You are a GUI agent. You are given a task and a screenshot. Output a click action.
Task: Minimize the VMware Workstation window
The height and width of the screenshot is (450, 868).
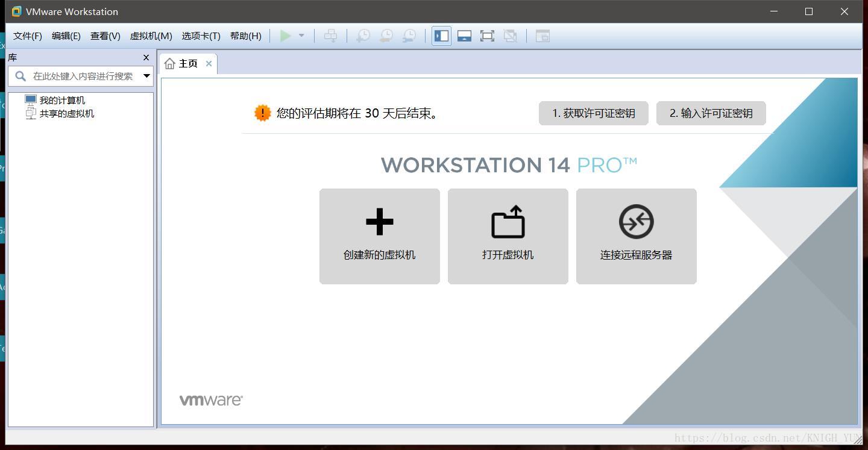pyautogui.click(x=774, y=11)
